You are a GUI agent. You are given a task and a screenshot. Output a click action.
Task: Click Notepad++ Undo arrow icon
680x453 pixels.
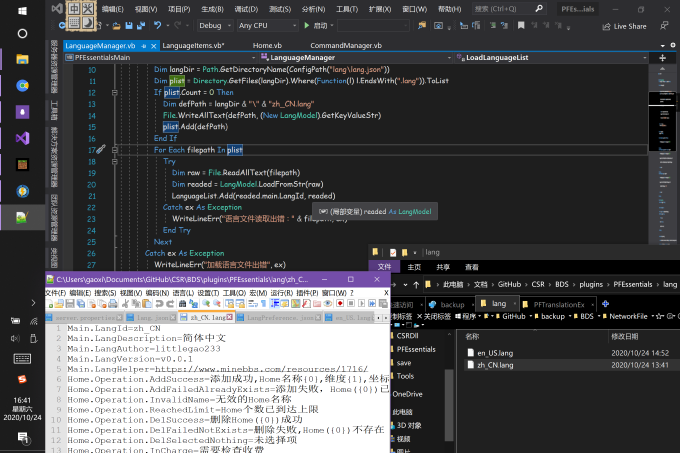coord(159,303)
